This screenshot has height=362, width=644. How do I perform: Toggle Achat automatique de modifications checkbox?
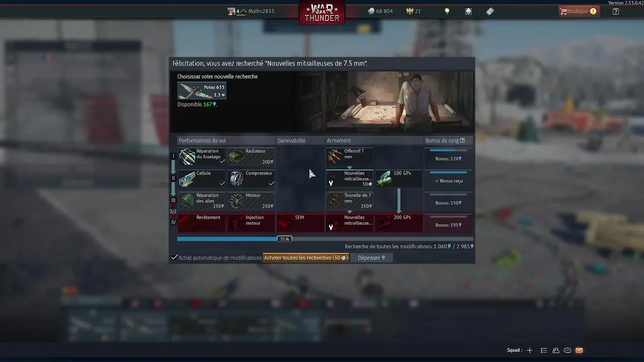[x=174, y=257]
